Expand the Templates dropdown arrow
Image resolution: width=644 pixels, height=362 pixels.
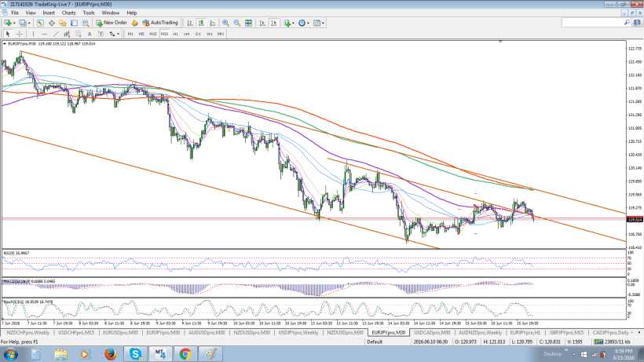pos(324,24)
